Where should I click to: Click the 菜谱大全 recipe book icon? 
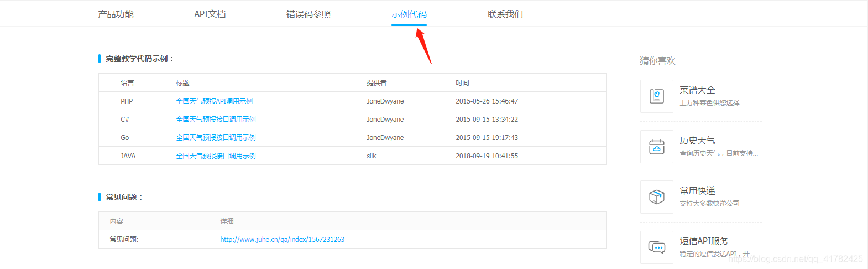coord(657,96)
